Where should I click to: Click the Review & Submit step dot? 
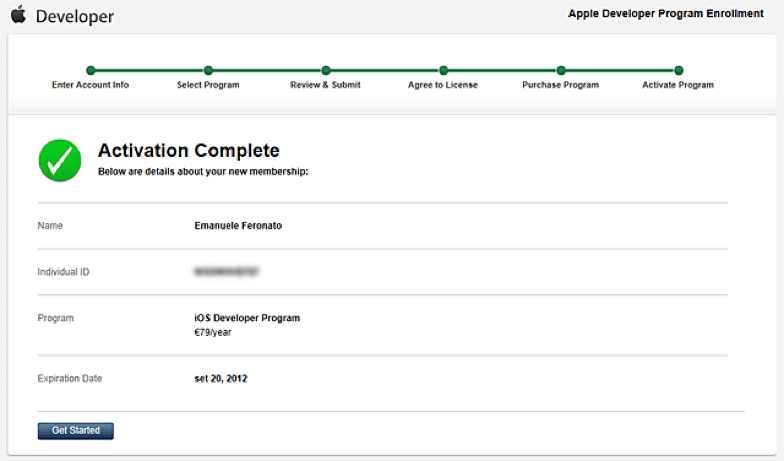coord(326,71)
